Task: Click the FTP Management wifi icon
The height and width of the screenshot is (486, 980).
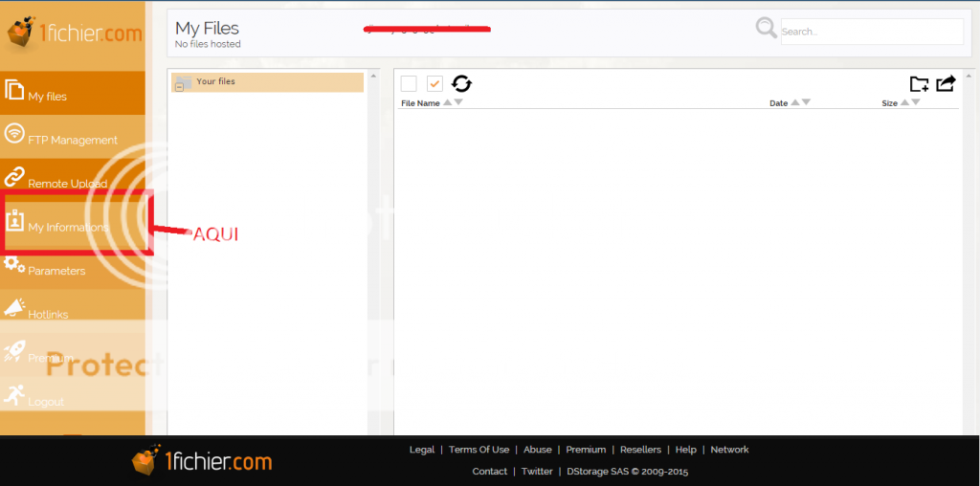Action: pos(14,134)
